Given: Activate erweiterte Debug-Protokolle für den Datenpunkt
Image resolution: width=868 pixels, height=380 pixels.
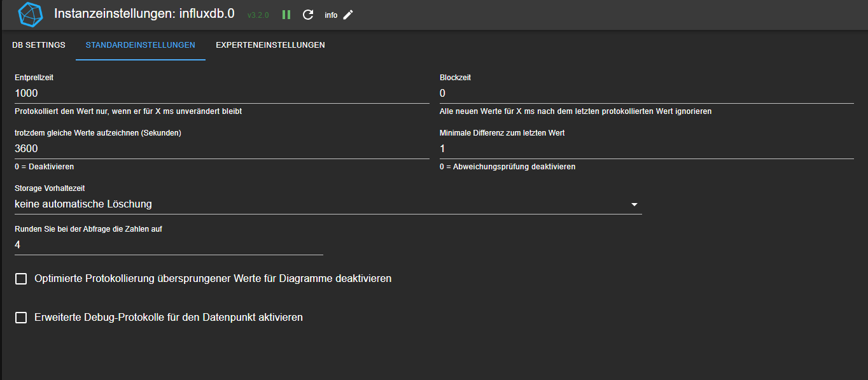Looking at the screenshot, I should point(21,317).
